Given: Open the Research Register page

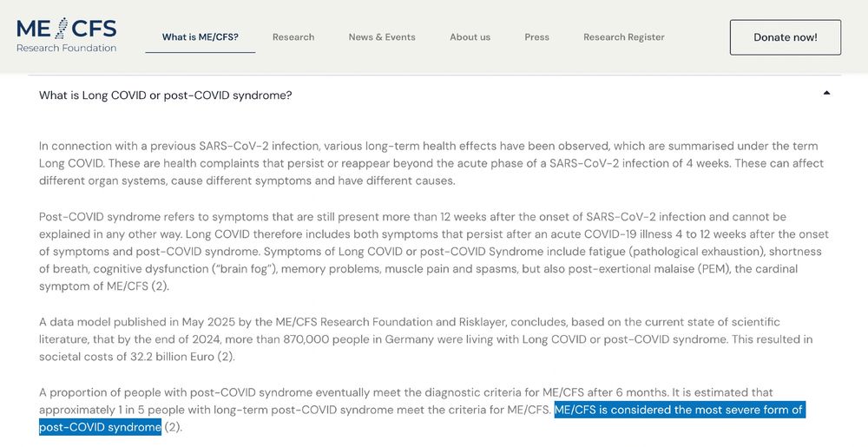Looking at the screenshot, I should point(624,37).
